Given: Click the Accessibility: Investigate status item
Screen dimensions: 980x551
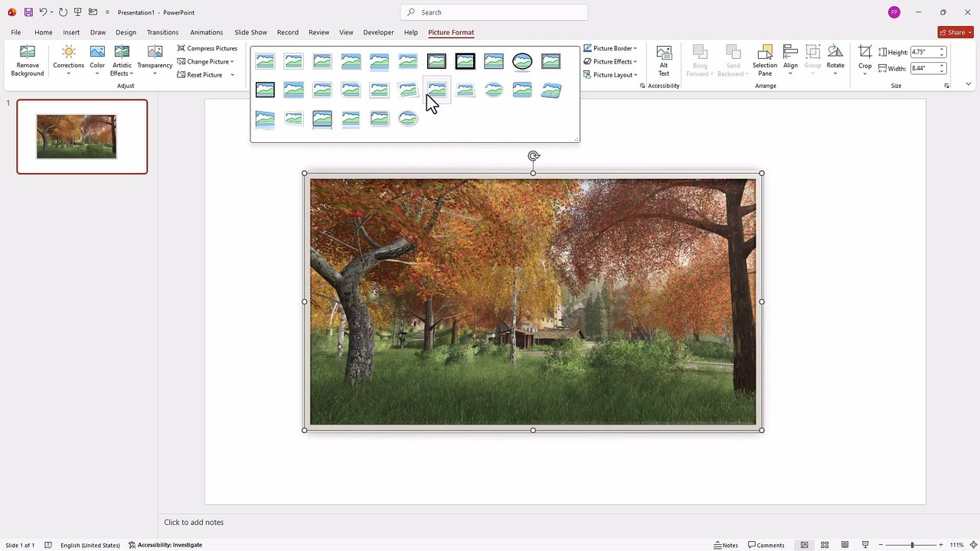Looking at the screenshot, I should pos(165,545).
